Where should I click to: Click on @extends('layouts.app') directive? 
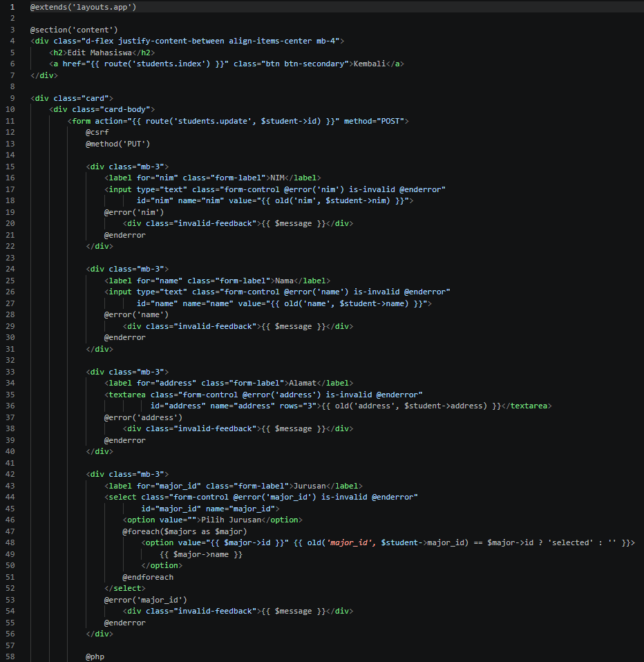(x=83, y=7)
